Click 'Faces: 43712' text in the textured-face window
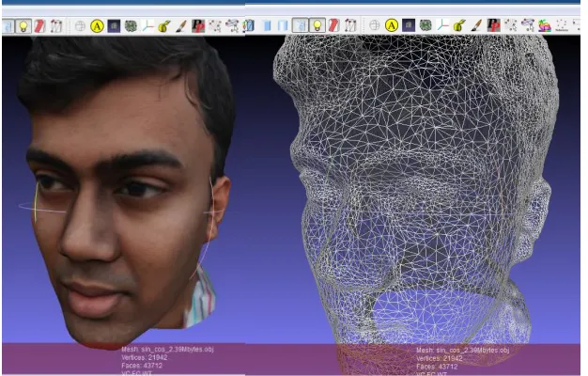The height and width of the screenshot is (376, 588). (x=142, y=366)
